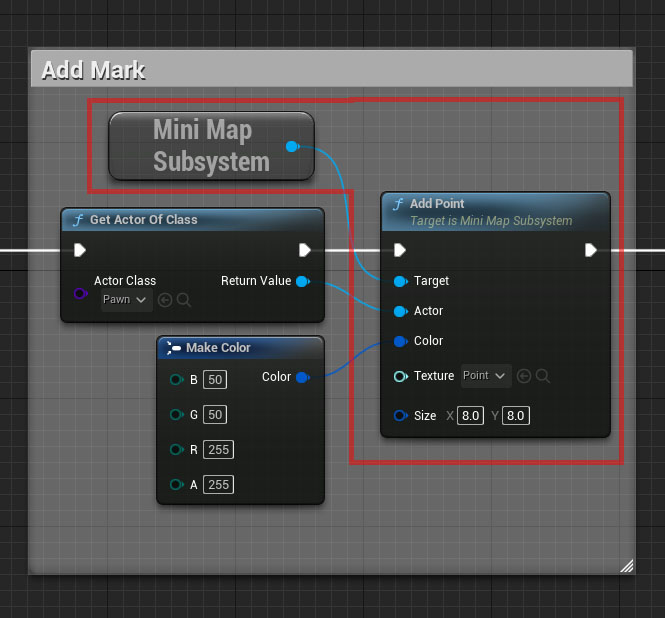Edit the G value field showing 50
This screenshot has height=618, width=665.
(x=215, y=414)
